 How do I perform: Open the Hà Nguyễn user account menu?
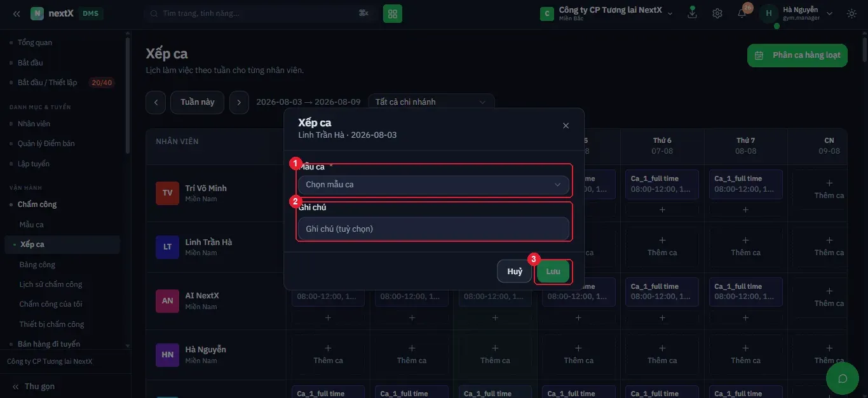pos(797,13)
